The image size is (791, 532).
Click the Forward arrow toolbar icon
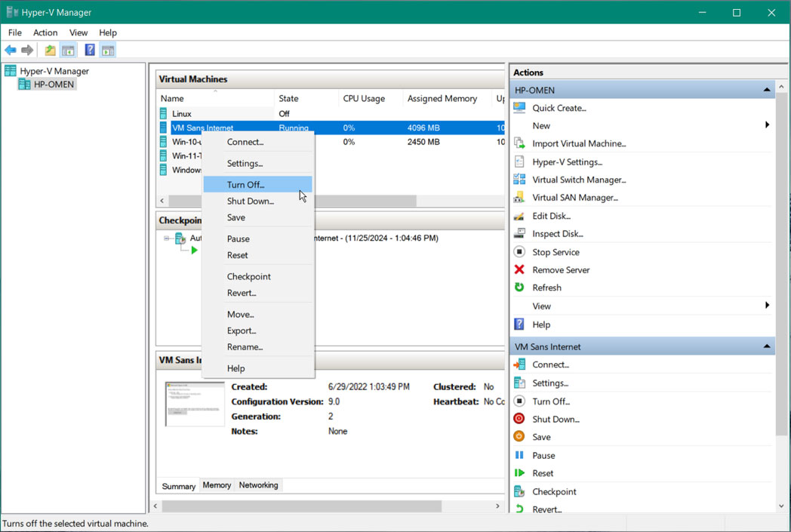point(27,50)
